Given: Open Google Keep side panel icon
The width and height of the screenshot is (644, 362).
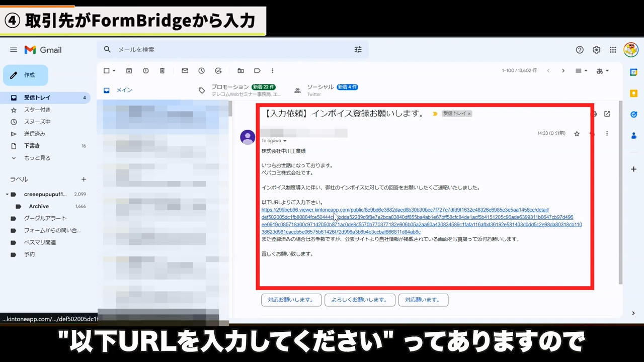Looking at the screenshot, I should [x=634, y=94].
